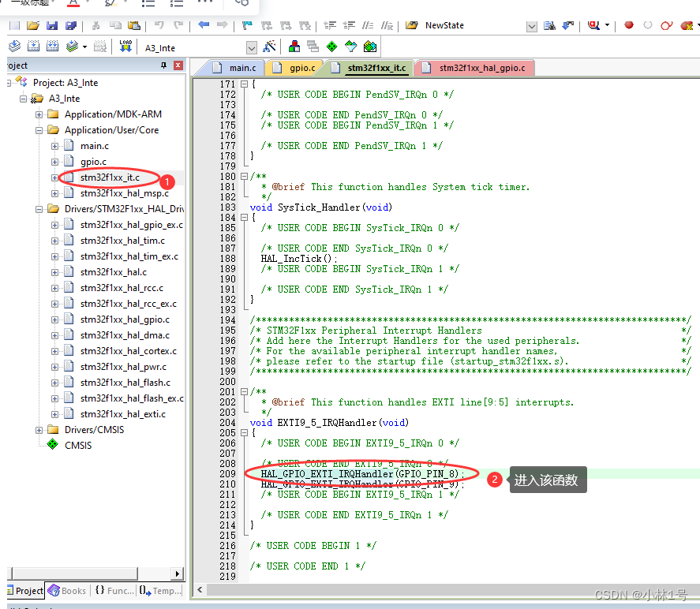Switch to the Templates panel tab

(160, 591)
